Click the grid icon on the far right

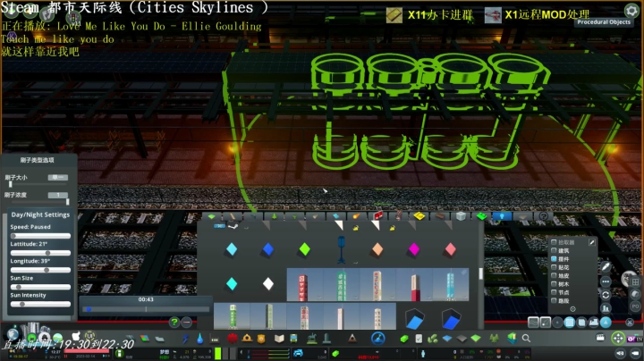pos(635,282)
